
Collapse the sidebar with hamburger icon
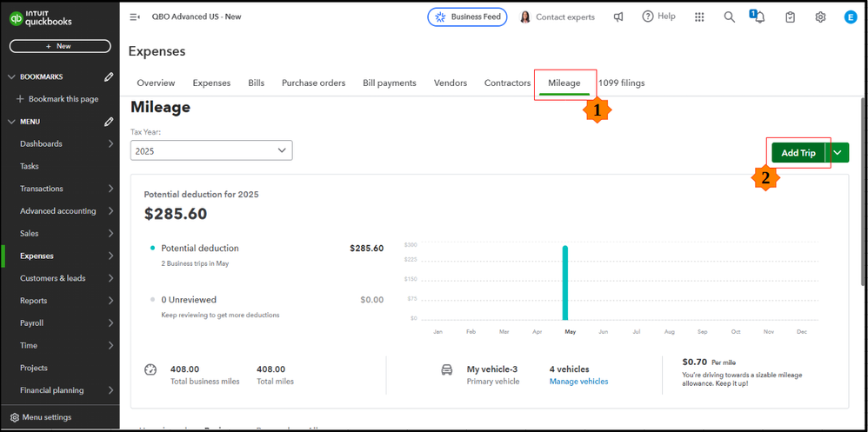pos(135,17)
